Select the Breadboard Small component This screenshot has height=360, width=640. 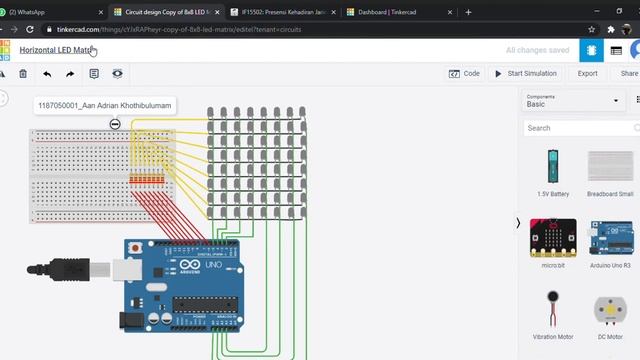[x=610, y=173]
